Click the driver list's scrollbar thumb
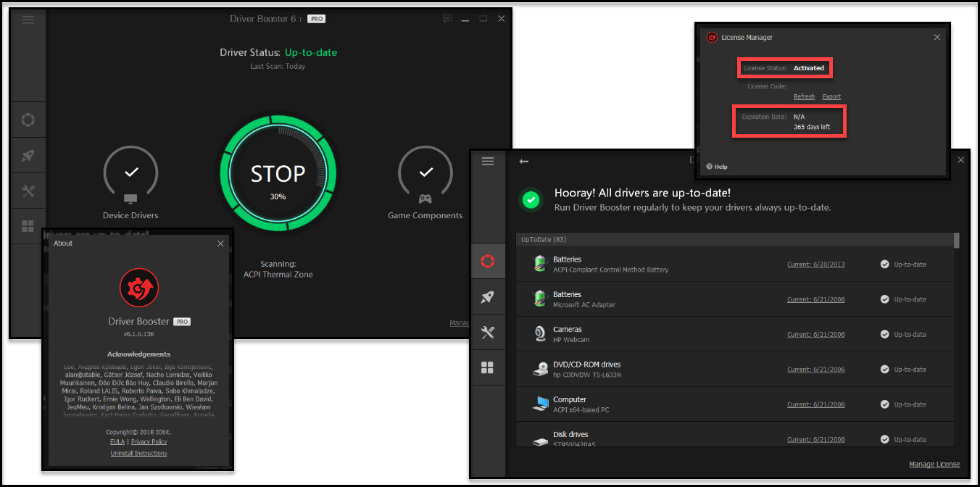Viewport: 980px width, 487px height. click(x=957, y=240)
